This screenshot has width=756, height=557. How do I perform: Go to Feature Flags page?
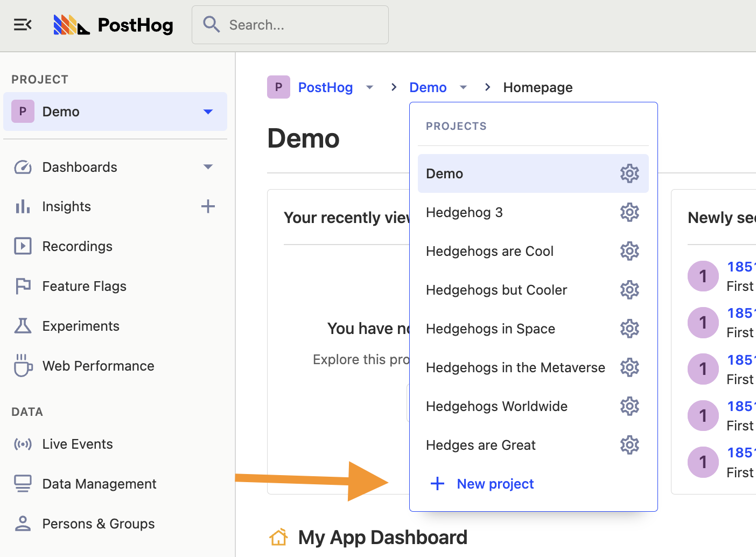84,286
